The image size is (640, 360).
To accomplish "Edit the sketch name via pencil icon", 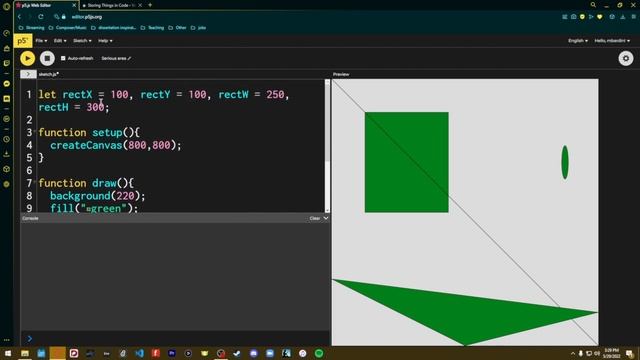I will coord(129,58).
